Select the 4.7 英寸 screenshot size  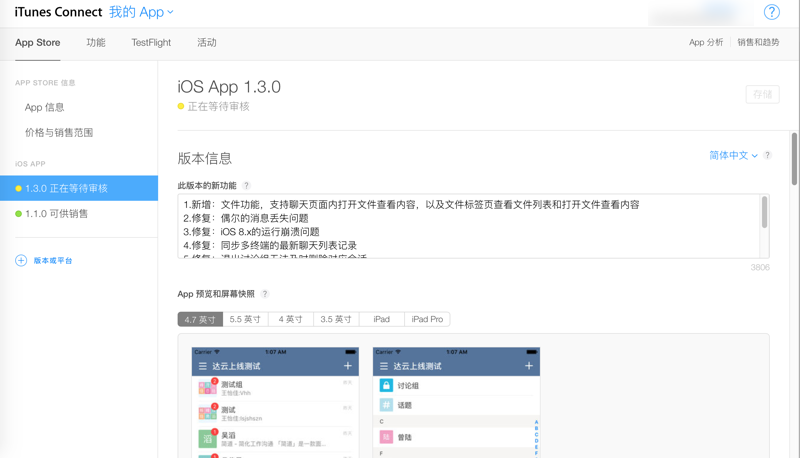point(200,319)
